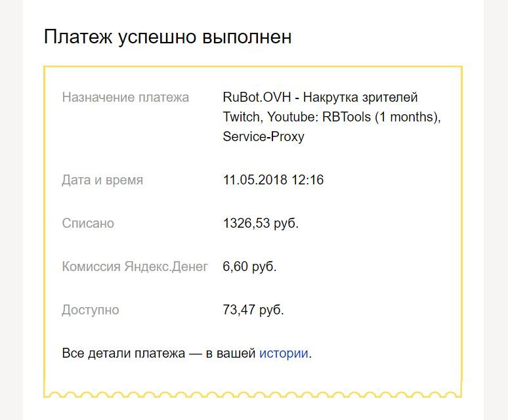This screenshot has width=508, height=420.
Task: Select the "Доступно" label
Action: click(91, 310)
